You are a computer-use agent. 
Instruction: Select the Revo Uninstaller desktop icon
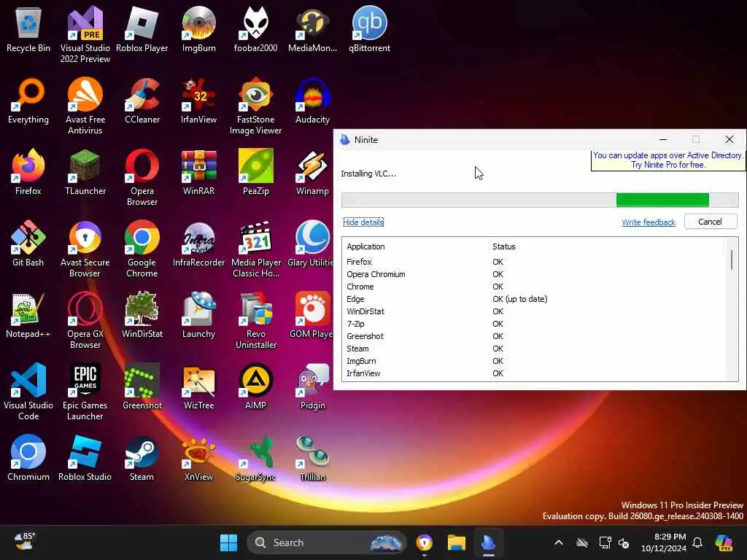[255, 320]
